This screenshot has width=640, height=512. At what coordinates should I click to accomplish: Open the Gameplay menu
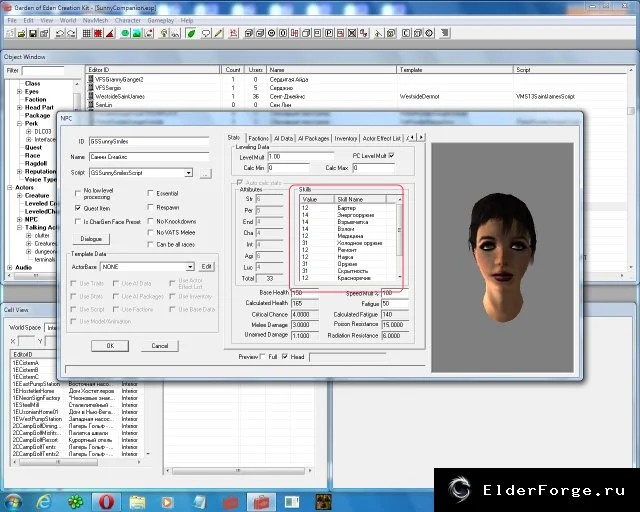tap(160, 20)
